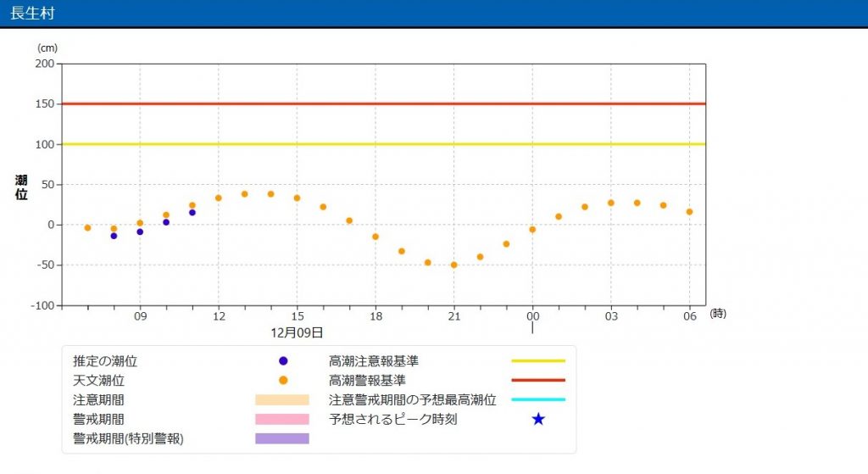The width and height of the screenshot is (868, 474).
Task: Click the -50 y-axis tick label
Action: point(46,265)
